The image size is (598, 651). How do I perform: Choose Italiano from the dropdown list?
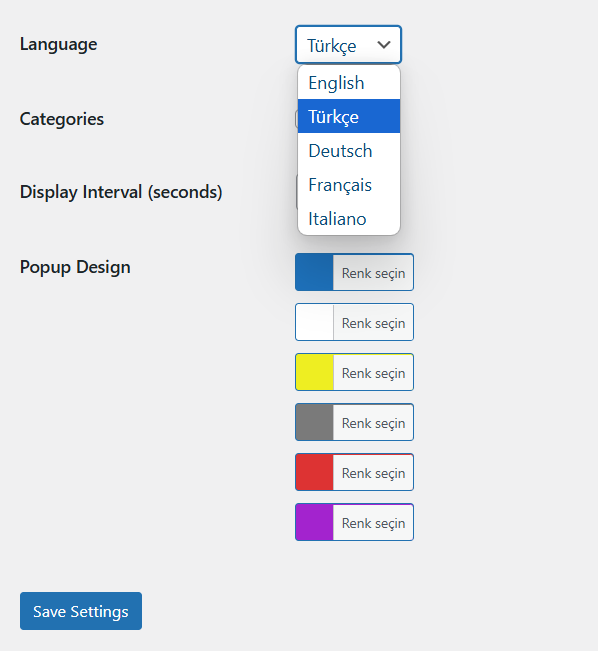(x=349, y=218)
